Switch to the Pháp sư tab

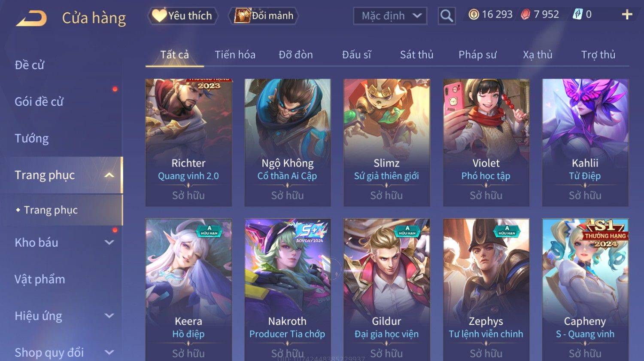[x=477, y=55]
